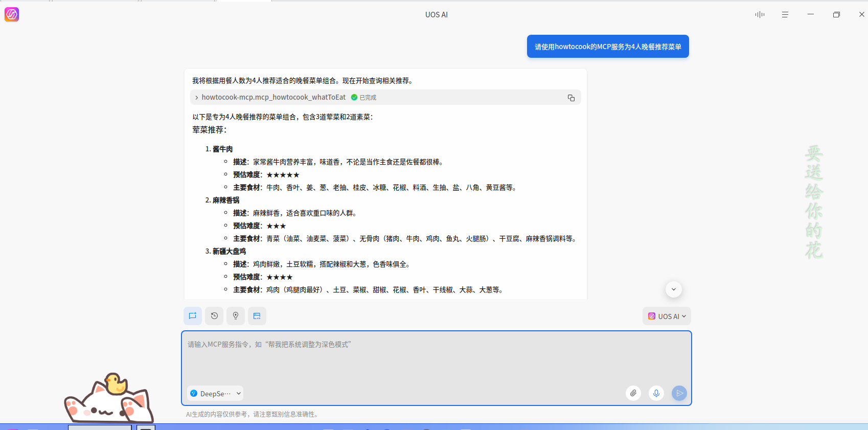Click the AI disclaimer text below input
This screenshot has width=868, height=430.
coord(253,414)
